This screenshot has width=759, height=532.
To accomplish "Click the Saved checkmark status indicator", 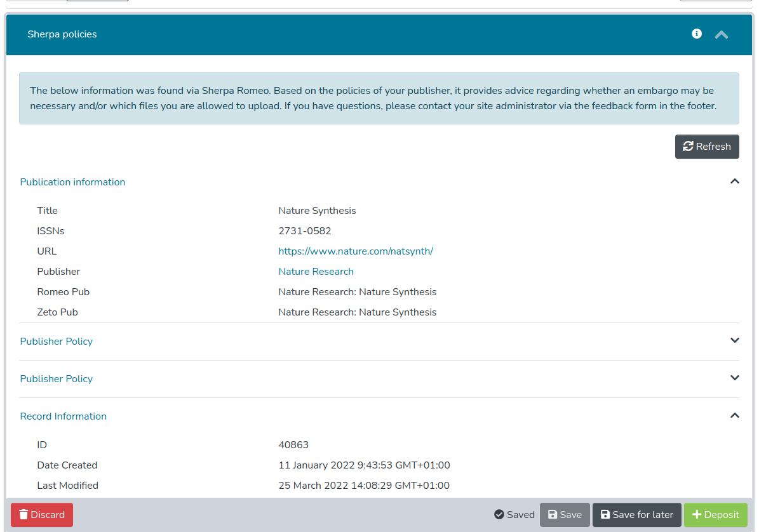I will (514, 515).
